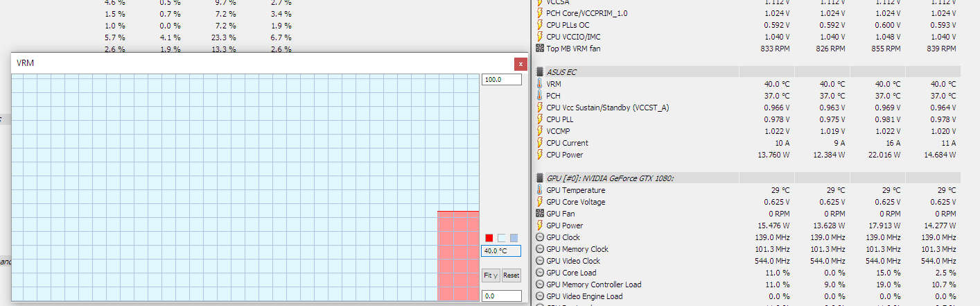Click the current value box showing 40.0 °C

[501, 251]
